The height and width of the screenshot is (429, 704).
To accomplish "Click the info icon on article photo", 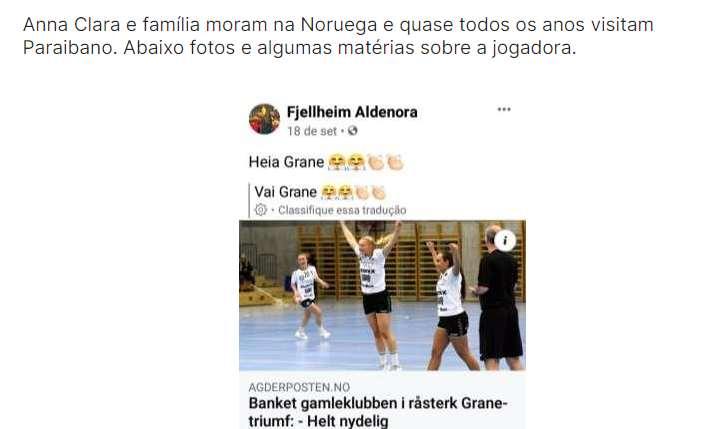I will [x=505, y=240].
